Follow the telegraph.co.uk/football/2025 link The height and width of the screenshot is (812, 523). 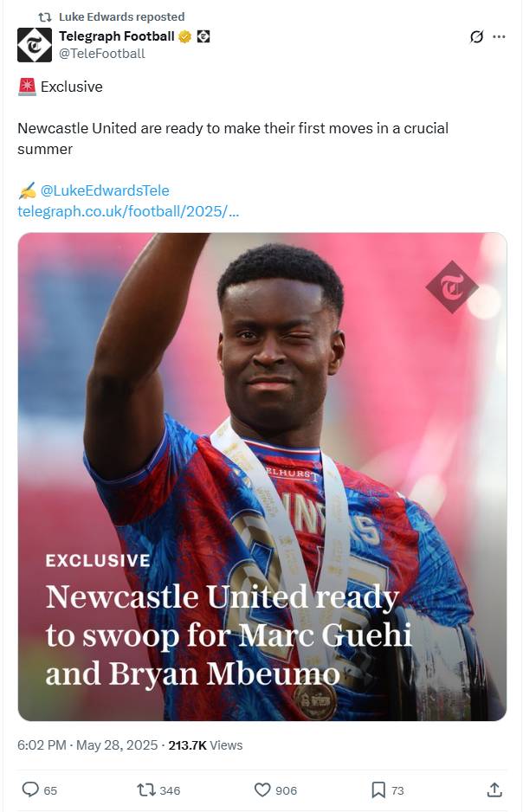(128, 211)
